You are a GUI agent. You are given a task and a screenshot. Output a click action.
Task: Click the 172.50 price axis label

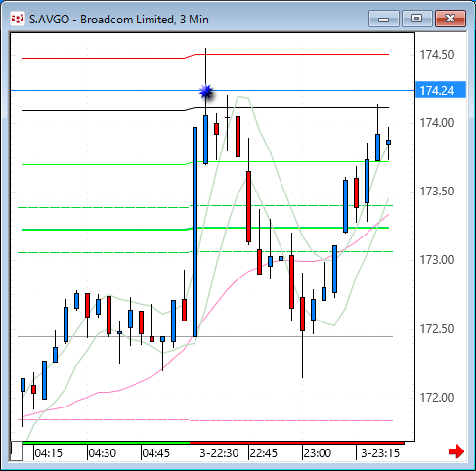[x=437, y=329]
